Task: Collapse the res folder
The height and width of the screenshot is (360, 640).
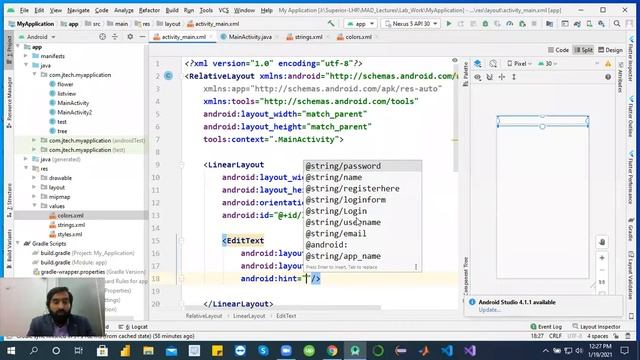Action: coord(26,168)
